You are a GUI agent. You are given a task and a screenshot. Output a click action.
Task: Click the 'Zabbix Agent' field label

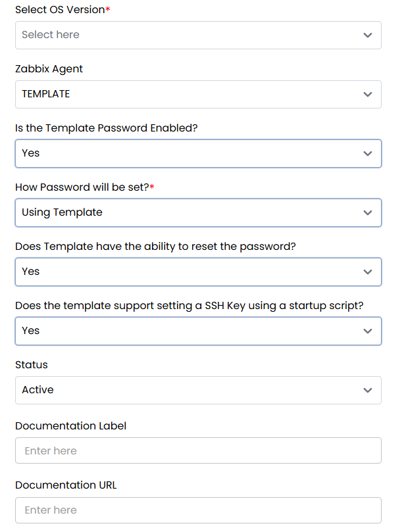pyautogui.click(x=48, y=68)
